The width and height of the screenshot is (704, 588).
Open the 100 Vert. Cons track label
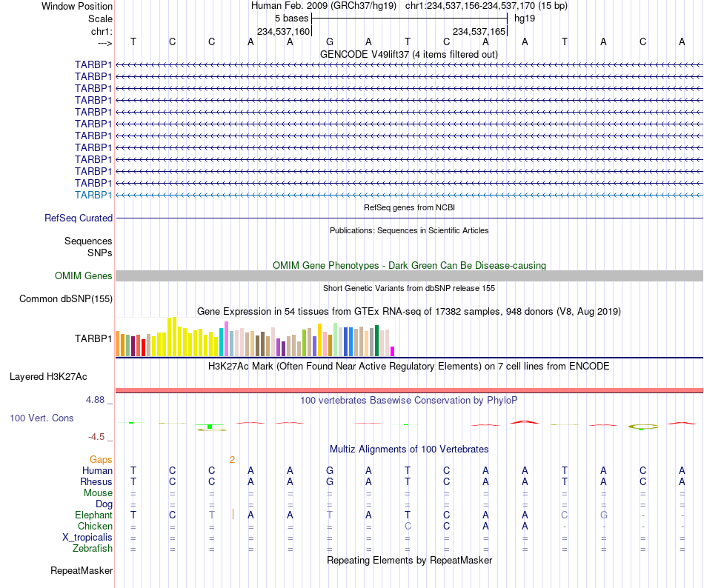[41, 418]
